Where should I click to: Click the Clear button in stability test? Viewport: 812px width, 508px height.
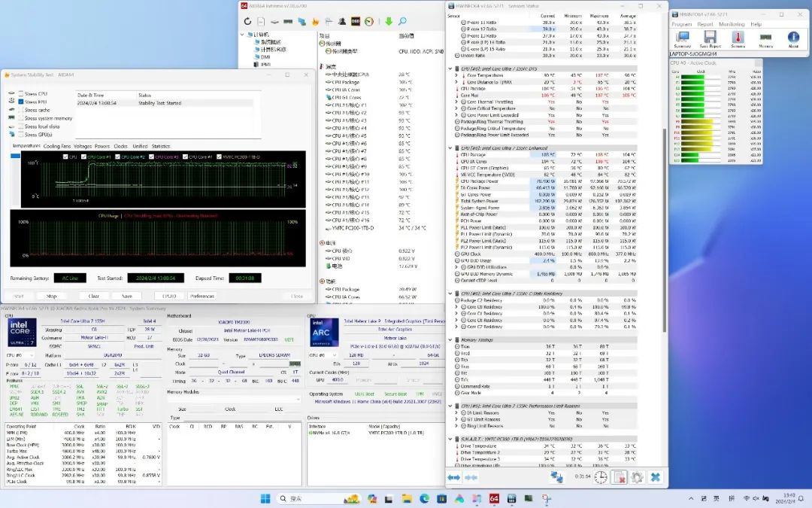94,296
